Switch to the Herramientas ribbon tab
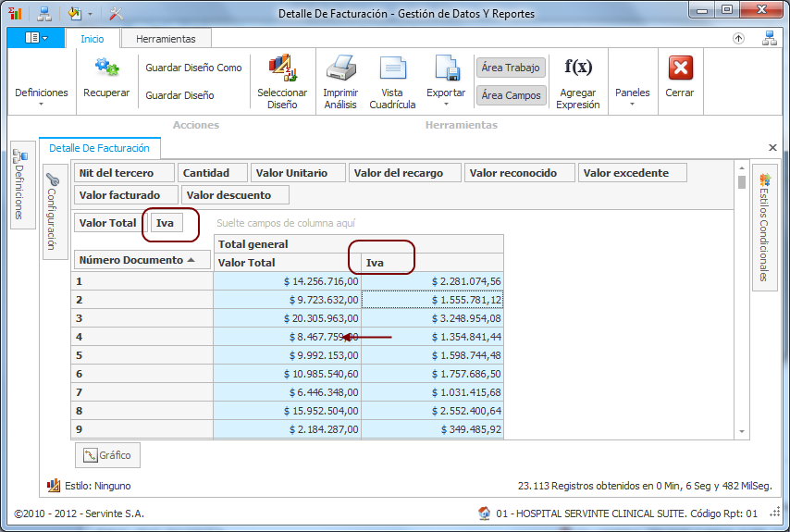This screenshot has width=790, height=532. point(166,39)
